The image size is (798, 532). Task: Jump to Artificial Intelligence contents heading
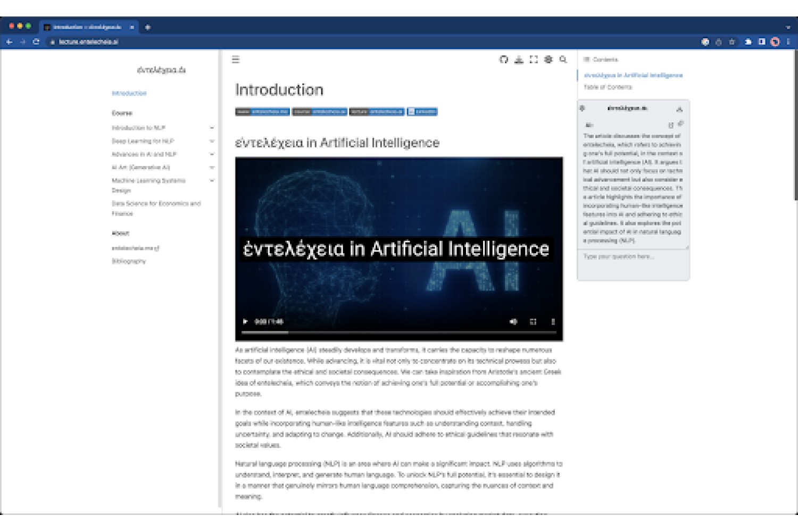(x=633, y=76)
